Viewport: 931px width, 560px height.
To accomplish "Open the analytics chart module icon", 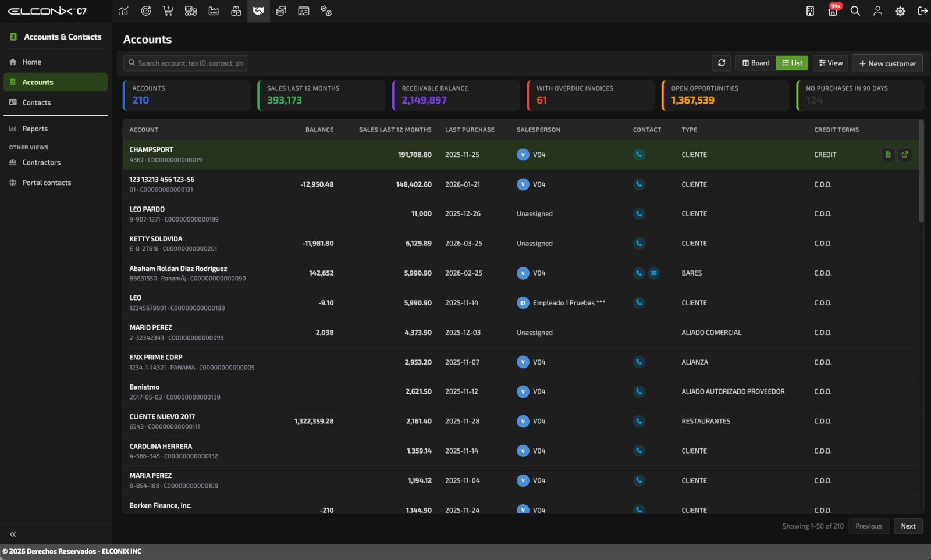I will [x=123, y=11].
